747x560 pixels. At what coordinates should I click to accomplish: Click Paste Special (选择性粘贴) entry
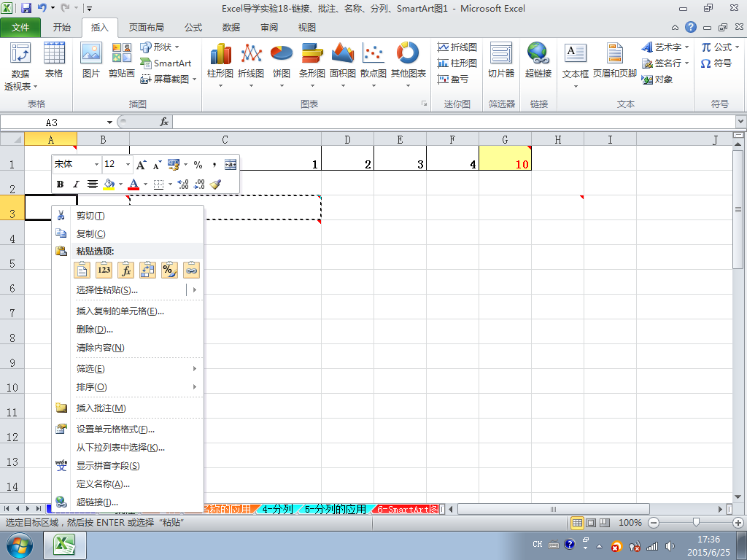pos(128,289)
